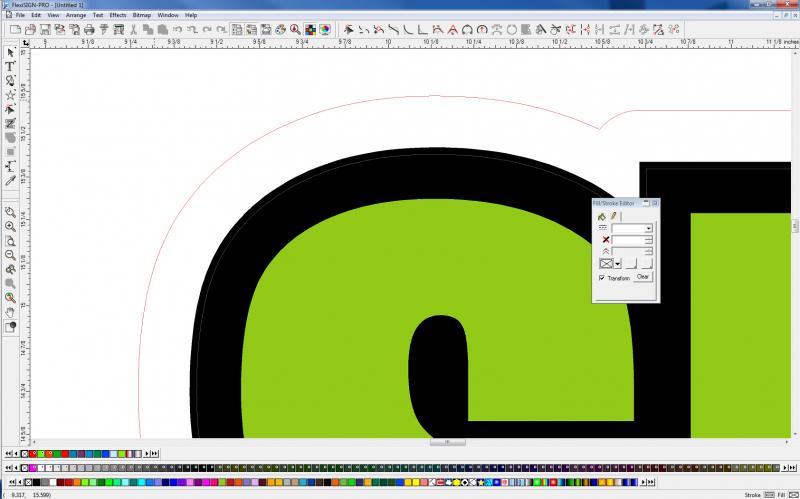800x499 pixels.
Task: Click the New document icon
Action: pyautogui.click(x=15, y=30)
